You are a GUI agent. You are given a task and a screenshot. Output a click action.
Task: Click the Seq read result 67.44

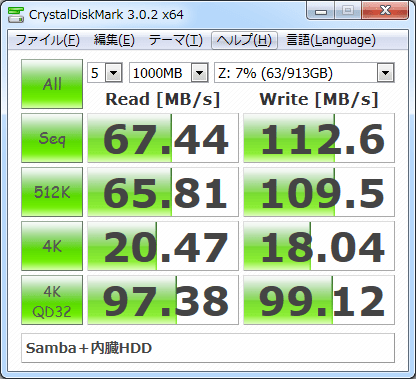(163, 138)
